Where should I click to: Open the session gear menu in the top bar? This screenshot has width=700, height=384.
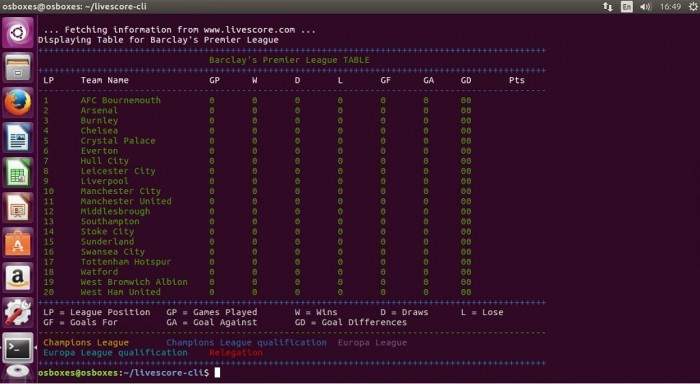(693, 7)
